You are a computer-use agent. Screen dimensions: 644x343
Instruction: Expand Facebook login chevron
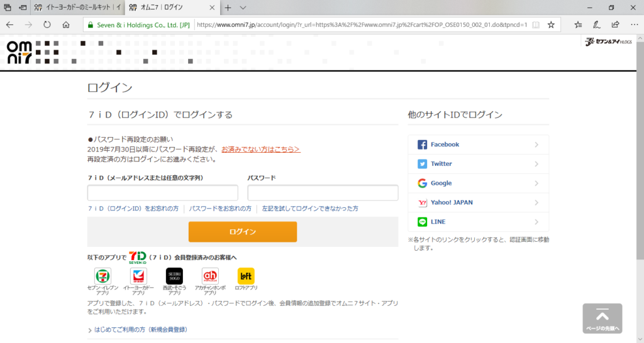click(536, 144)
